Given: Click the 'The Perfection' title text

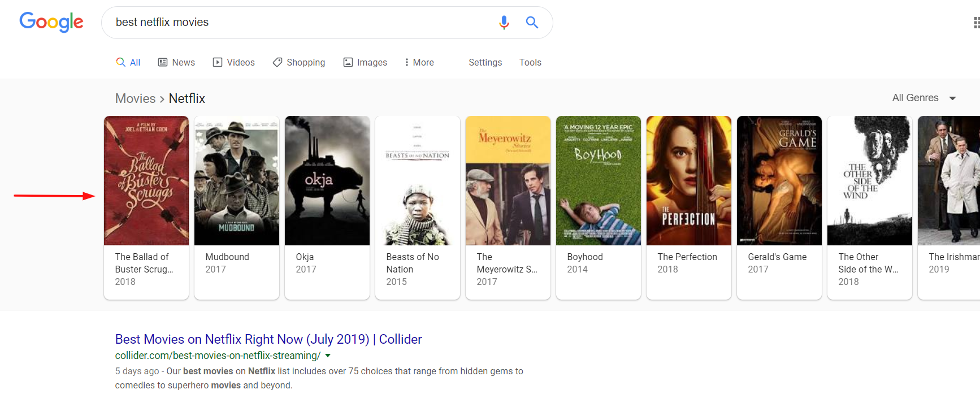Looking at the screenshot, I should tap(687, 257).
